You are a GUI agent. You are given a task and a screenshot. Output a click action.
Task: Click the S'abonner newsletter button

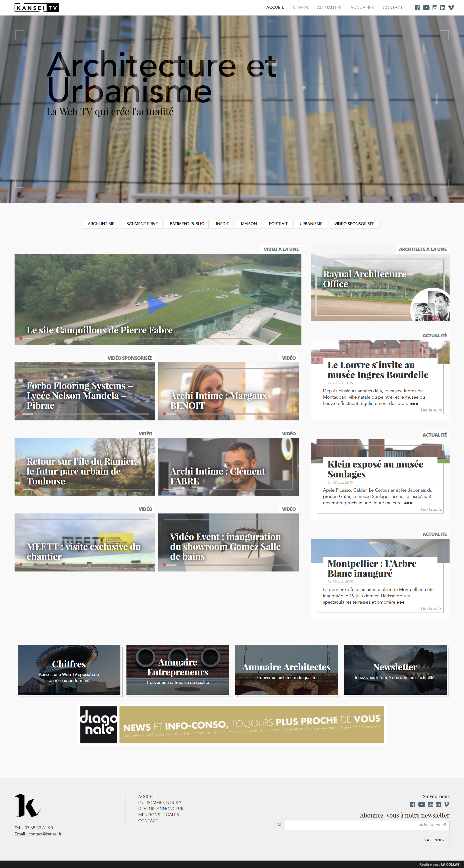tap(434, 840)
